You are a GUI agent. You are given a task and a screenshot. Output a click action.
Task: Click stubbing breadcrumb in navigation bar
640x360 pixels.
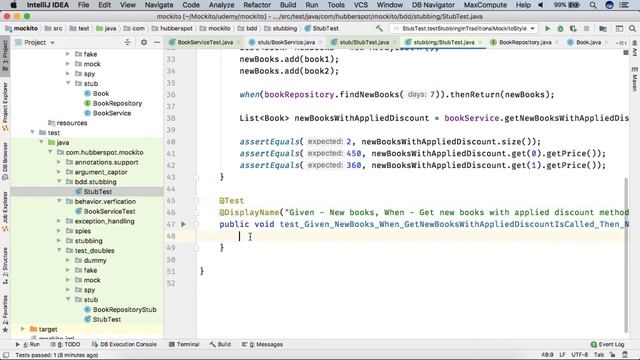281,29
